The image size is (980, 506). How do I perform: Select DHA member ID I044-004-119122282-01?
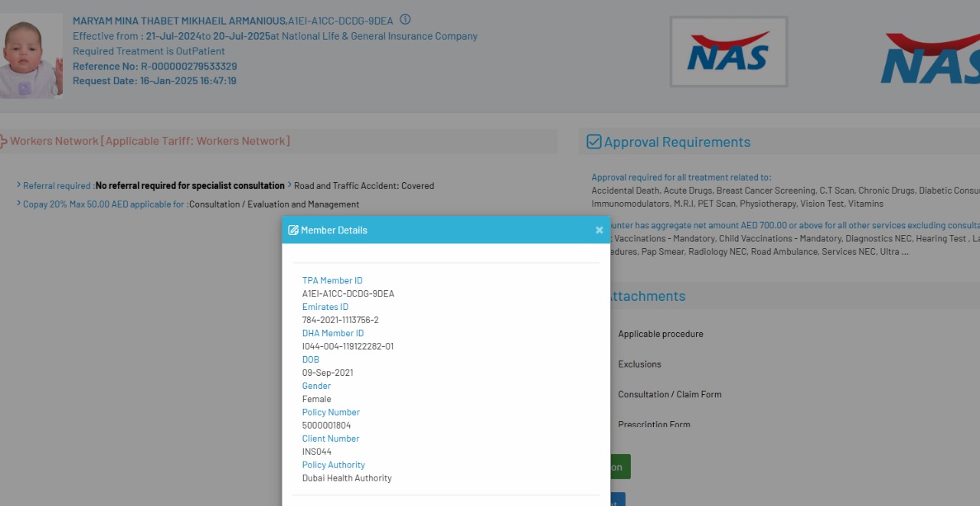(x=348, y=346)
